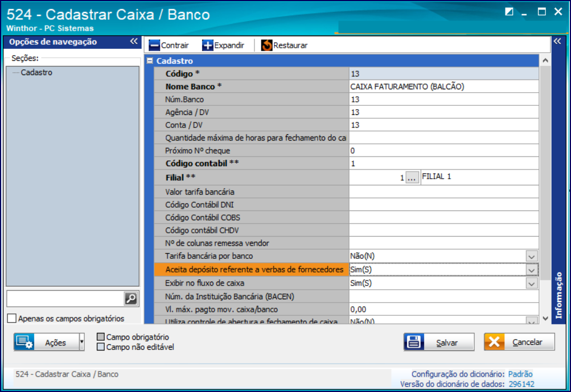Screen dimensions: 571x392
Task: Click scrollbar down arrow in form grid
Action: pyautogui.click(x=545, y=319)
